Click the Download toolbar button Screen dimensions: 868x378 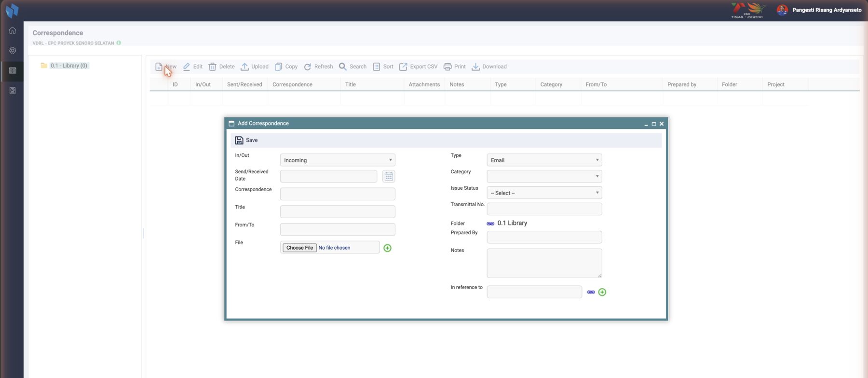[x=489, y=67]
